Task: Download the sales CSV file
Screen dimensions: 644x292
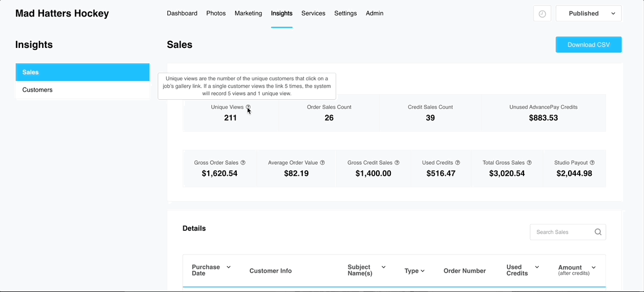Action: point(588,45)
